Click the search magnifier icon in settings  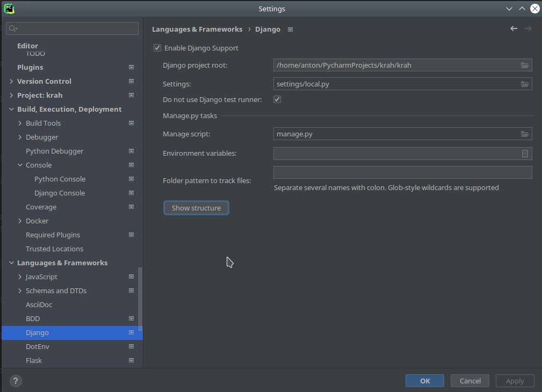coord(12,28)
